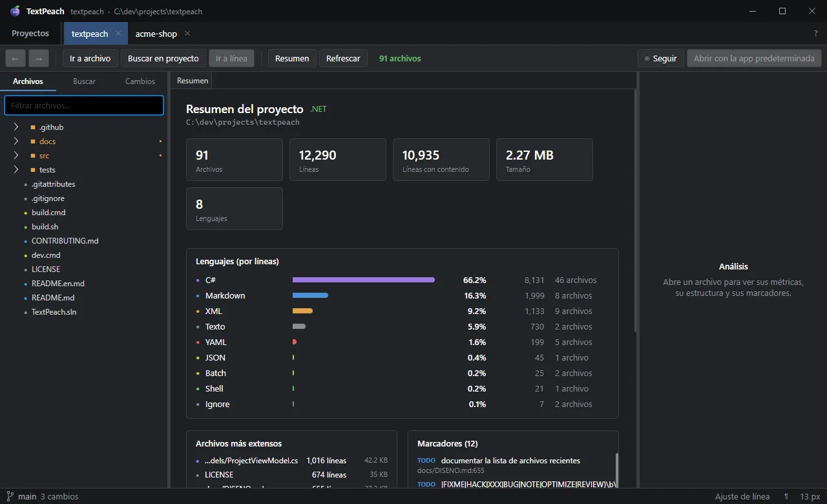The width and height of the screenshot is (827, 504).
Task: Click the C# purple language bar
Action: 364,280
